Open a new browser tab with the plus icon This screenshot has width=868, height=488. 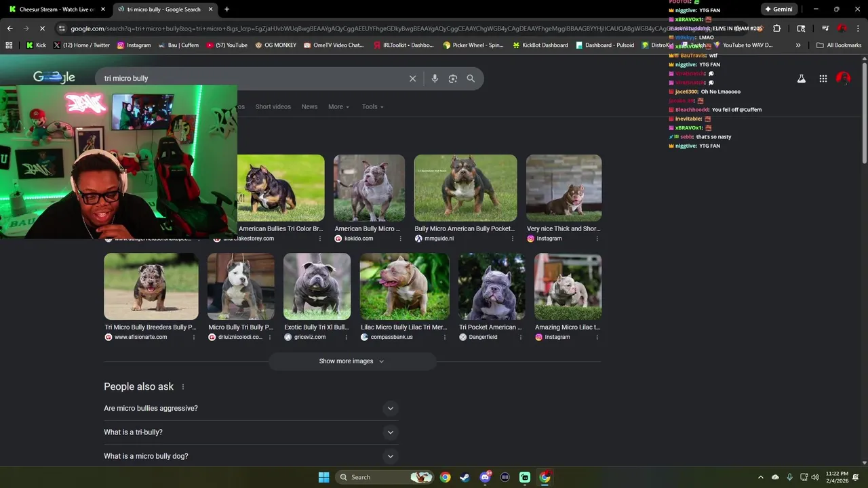226,9
